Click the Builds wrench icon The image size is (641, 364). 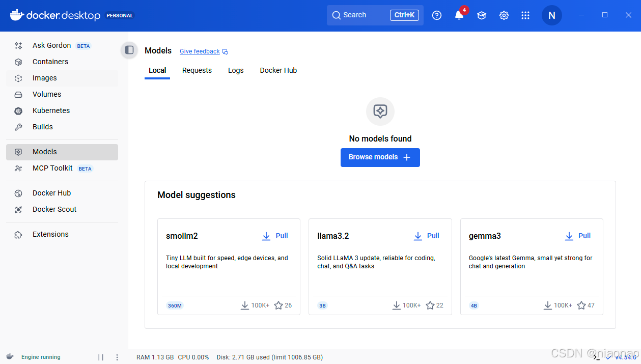(18, 127)
